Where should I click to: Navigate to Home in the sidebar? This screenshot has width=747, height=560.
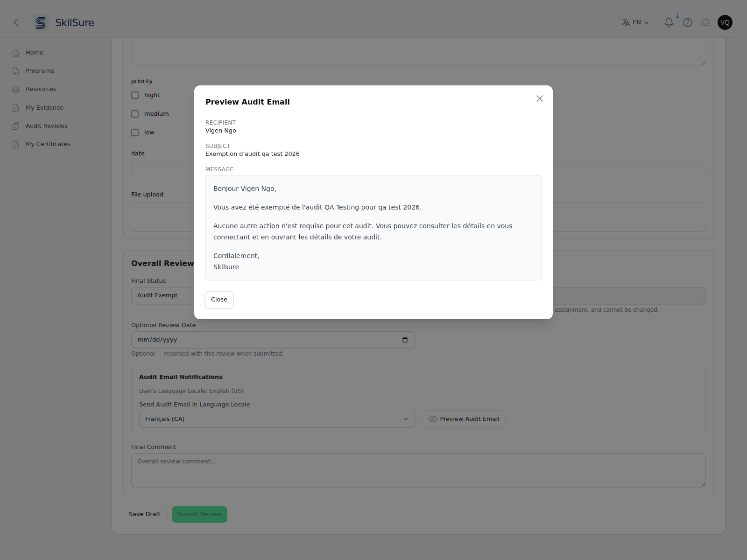(x=35, y=53)
